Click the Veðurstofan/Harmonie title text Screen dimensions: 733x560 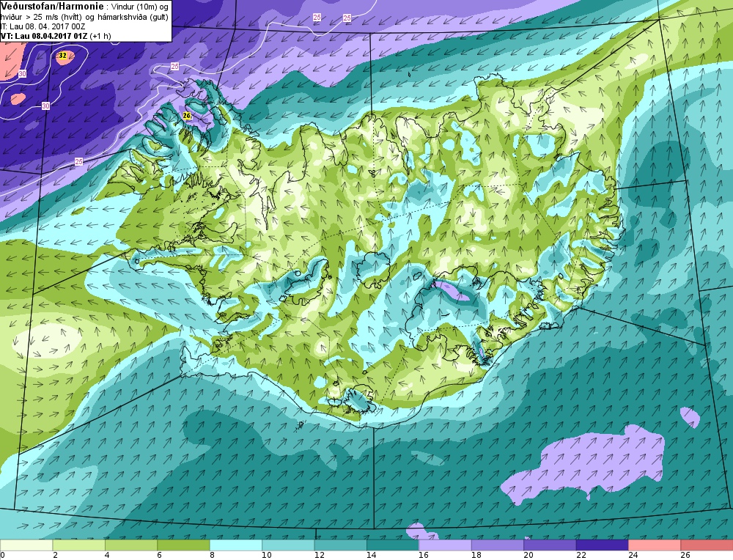[x=51, y=6]
